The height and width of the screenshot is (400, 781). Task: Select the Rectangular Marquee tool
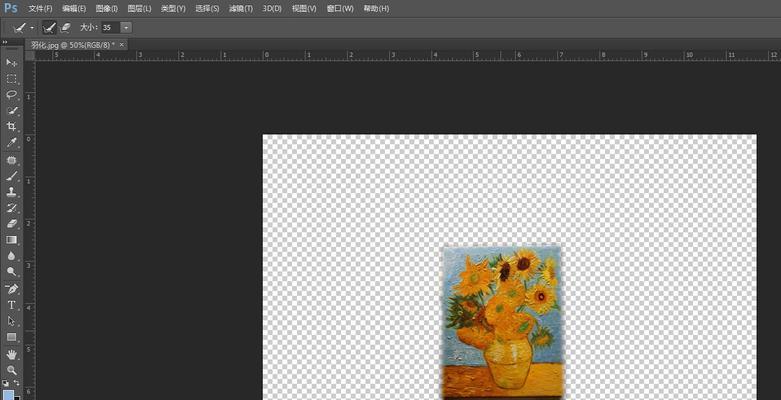pos(11,79)
